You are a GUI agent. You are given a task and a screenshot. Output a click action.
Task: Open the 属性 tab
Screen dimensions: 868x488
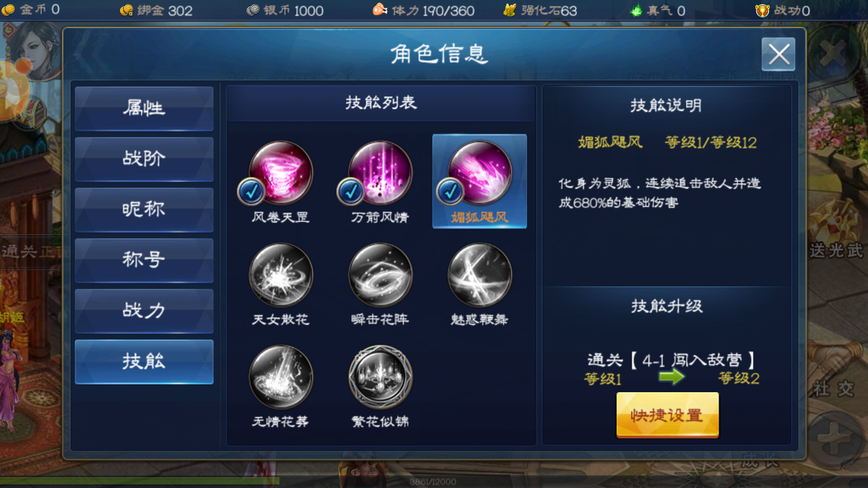(144, 108)
